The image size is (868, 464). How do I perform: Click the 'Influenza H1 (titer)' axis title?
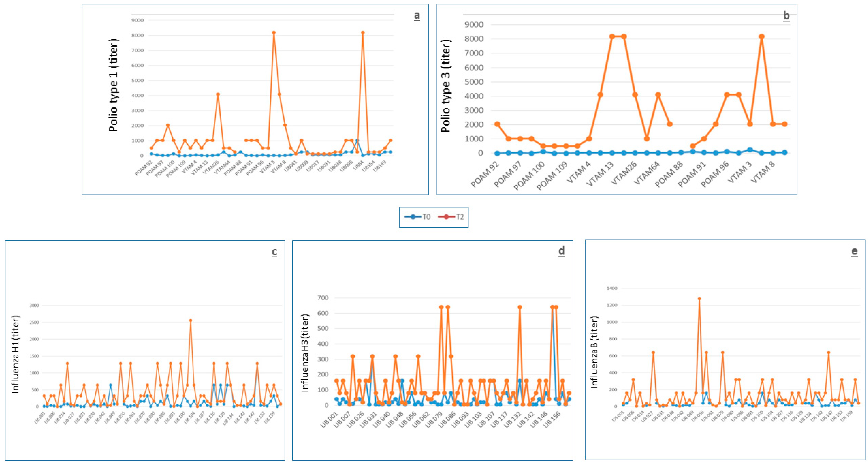pyautogui.click(x=15, y=354)
